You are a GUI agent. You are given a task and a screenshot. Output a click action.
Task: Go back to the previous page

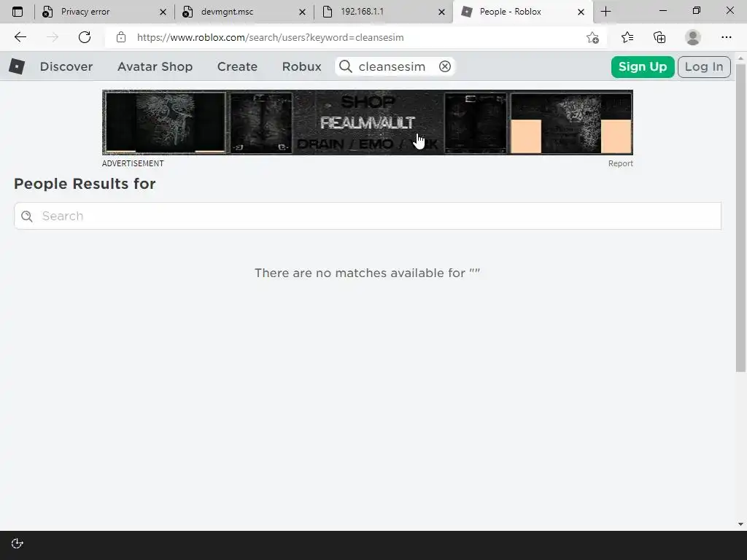(x=20, y=37)
